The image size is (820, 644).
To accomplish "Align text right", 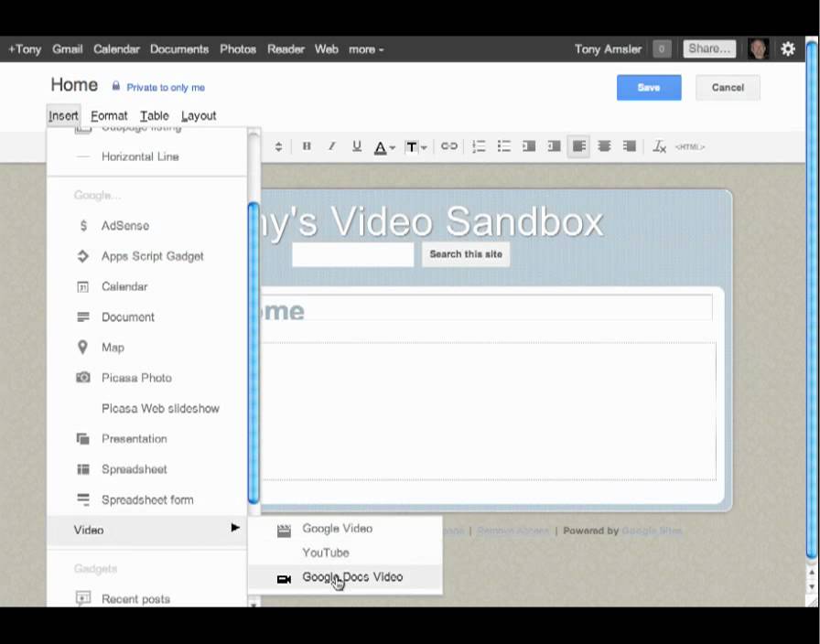I will (629, 146).
